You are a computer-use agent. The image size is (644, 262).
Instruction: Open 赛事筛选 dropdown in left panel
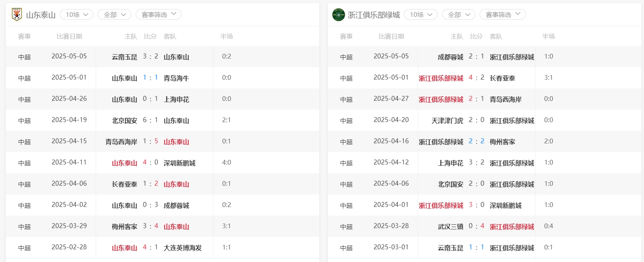(x=158, y=15)
